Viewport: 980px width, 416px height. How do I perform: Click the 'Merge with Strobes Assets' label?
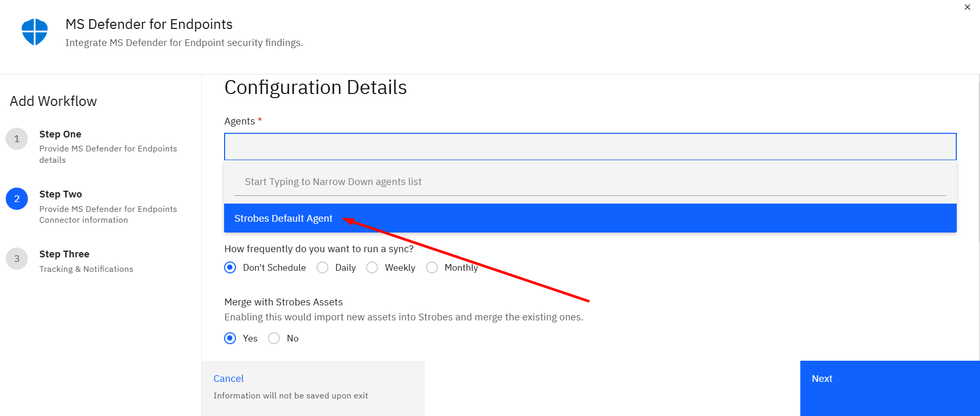[x=283, y=302]
